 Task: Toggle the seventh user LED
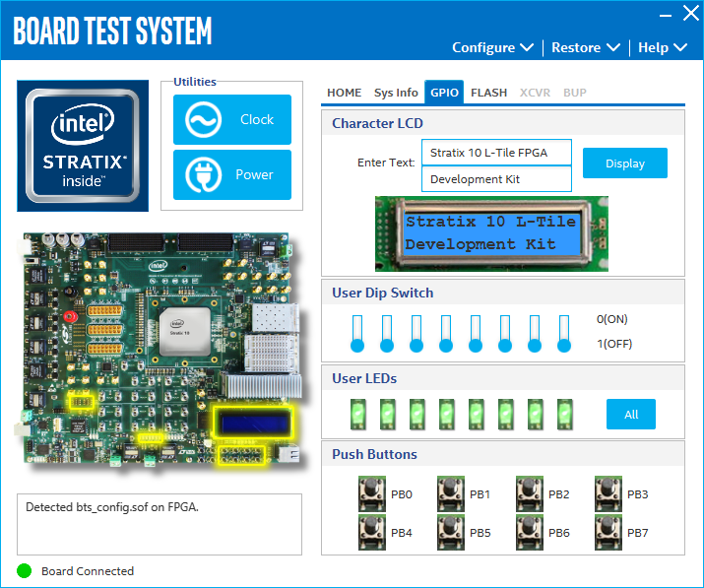click(x=536, y=414)
